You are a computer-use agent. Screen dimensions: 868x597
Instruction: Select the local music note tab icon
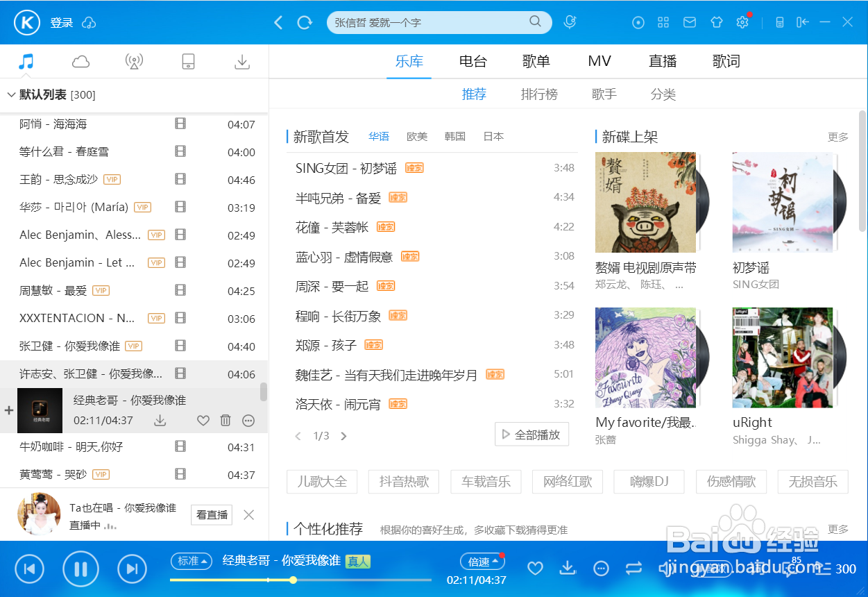tap(26, 61)
